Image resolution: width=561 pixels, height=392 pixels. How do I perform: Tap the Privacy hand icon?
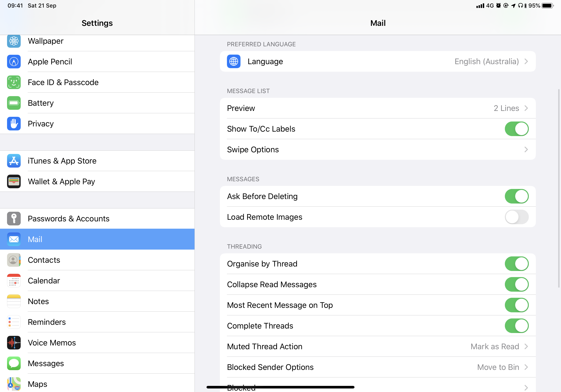click(x=14, y=124)
